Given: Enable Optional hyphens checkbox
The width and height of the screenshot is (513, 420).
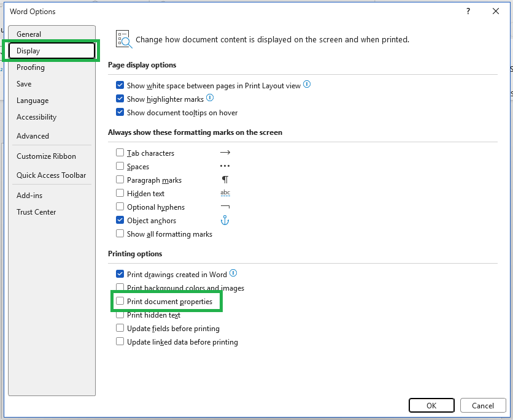Looking at the screenshot, I should click(120, 207).
